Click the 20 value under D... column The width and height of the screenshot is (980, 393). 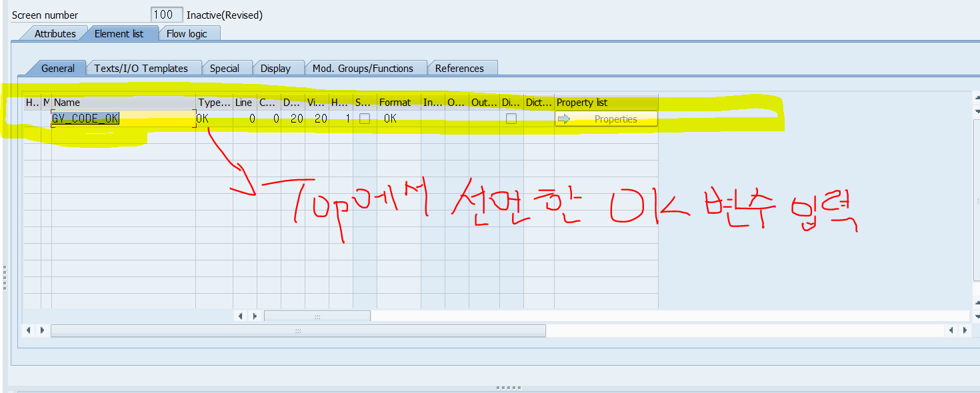click(297, 119)
